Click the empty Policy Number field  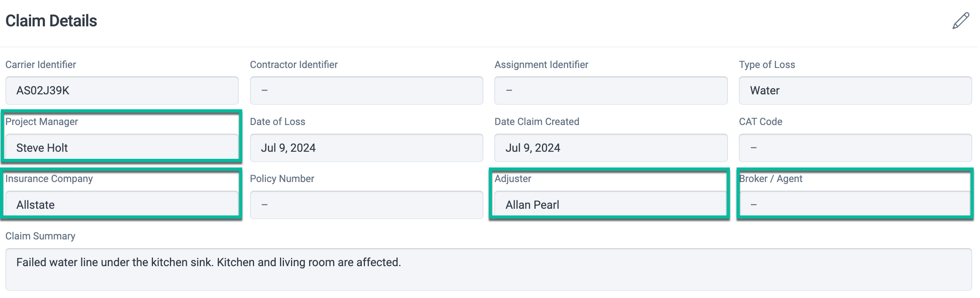click(367, 205)
